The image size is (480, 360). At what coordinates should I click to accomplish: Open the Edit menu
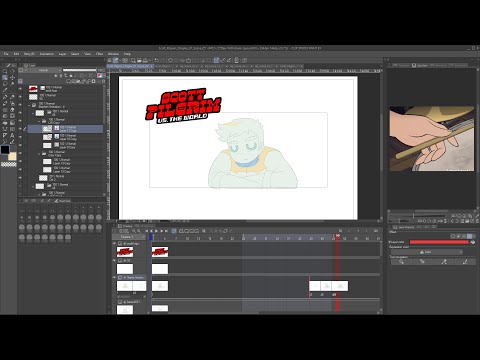(x=16, y=54)
